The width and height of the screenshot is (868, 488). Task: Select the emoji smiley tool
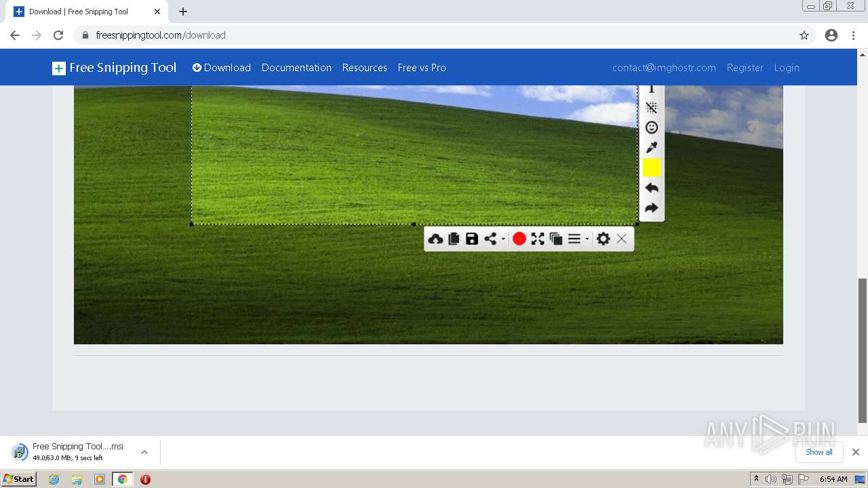tap(652, 127)
